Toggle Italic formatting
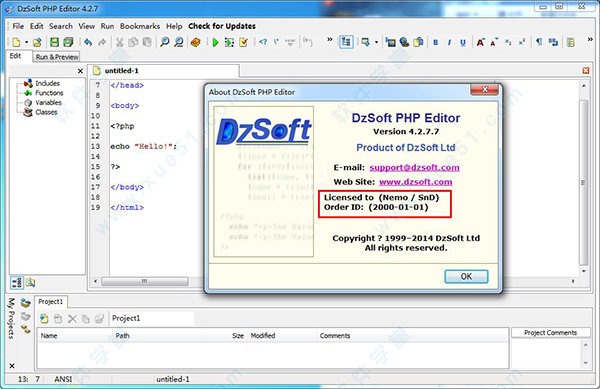Image resolution: width=600 pixels, height=389 pixels. pyautogui.click(x=449, y=42)
